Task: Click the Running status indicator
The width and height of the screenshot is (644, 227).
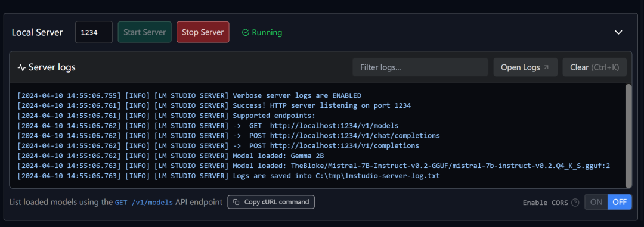Action: [x=262, y=32]
